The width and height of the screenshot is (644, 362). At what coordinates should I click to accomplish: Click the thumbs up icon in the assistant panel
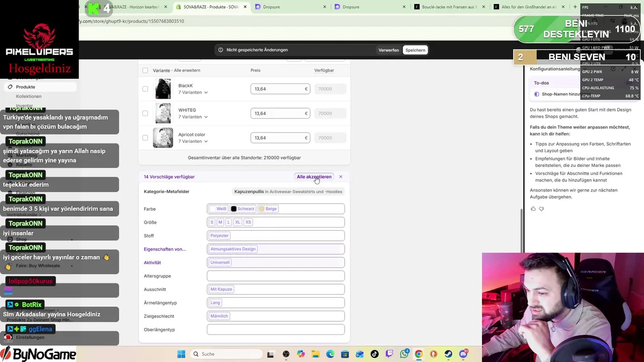533,209
